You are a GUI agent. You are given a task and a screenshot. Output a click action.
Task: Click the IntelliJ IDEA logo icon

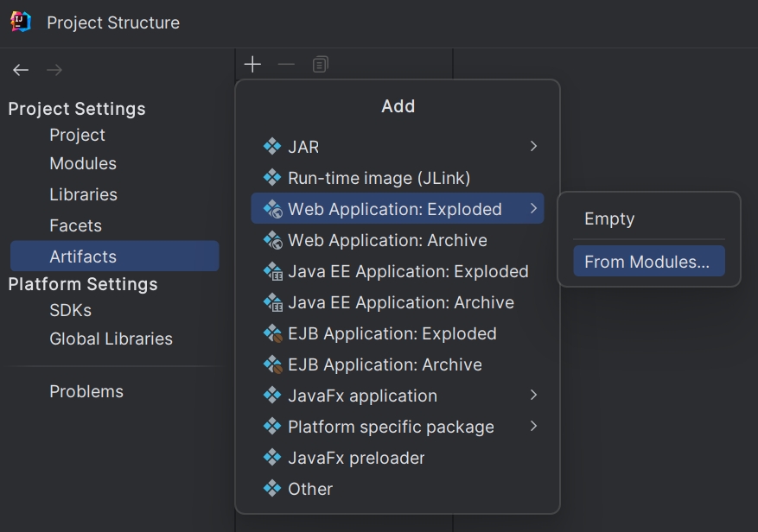21,22
